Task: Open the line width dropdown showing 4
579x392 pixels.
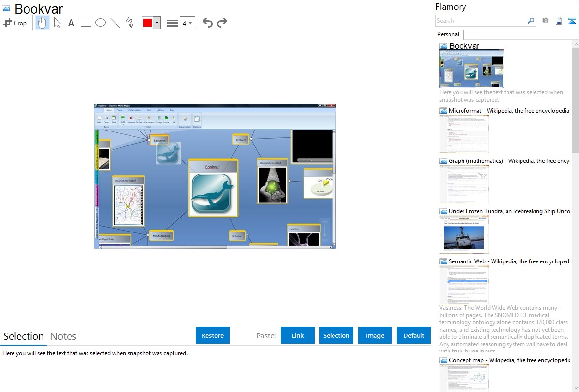Action: point(188,23)
